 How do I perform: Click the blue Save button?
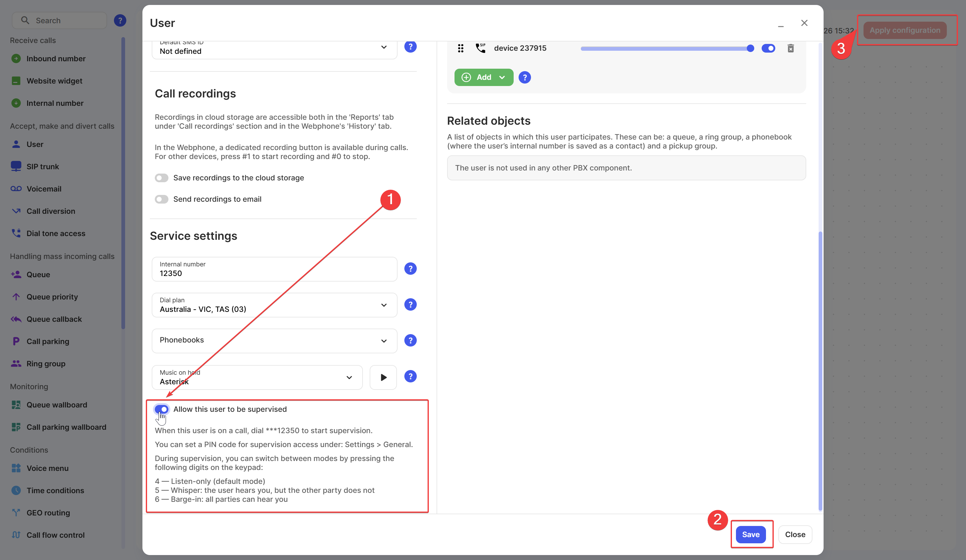750,534
